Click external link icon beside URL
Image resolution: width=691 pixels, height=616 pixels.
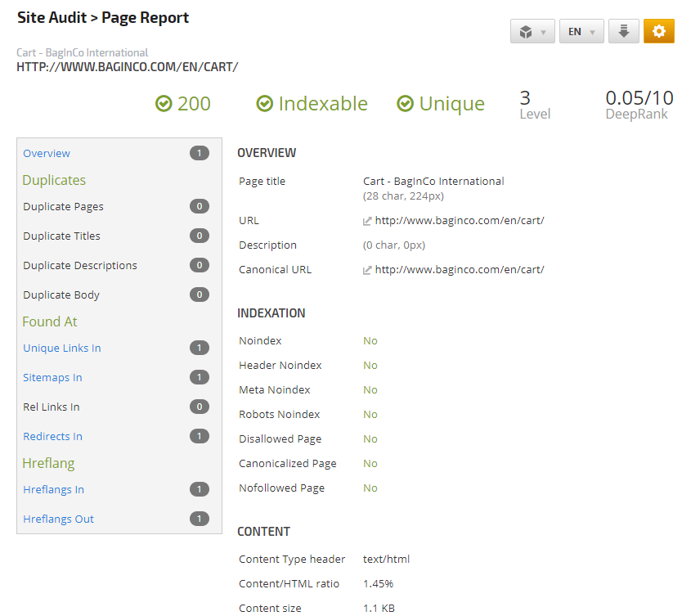(367, 221)
